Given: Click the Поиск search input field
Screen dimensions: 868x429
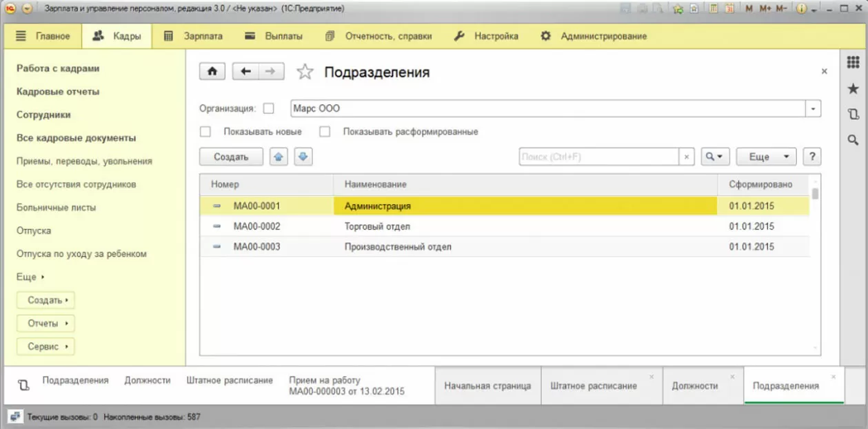Looking at the screenshot, I should pyautogui.click(x=599, y=157).
